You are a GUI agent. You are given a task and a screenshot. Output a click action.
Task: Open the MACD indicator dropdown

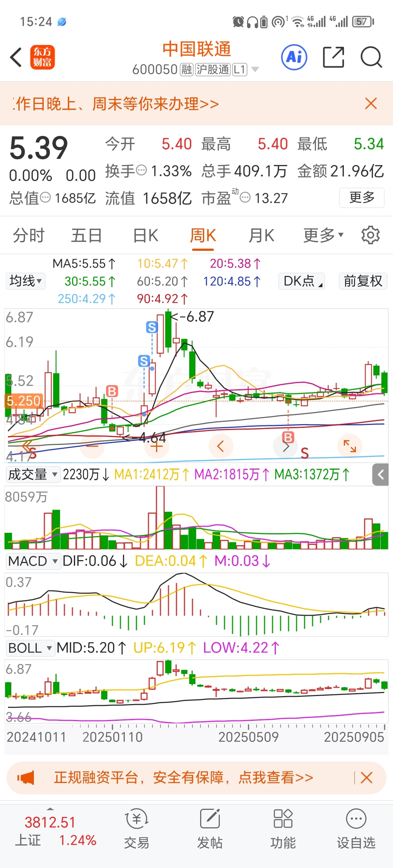[33, 561]
